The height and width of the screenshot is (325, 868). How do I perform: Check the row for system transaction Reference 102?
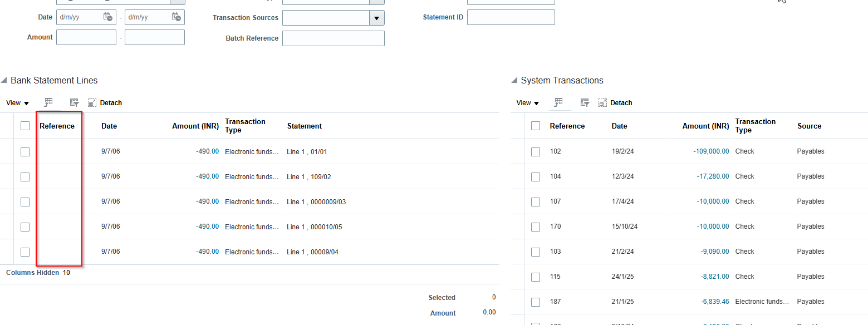(535, 151)
